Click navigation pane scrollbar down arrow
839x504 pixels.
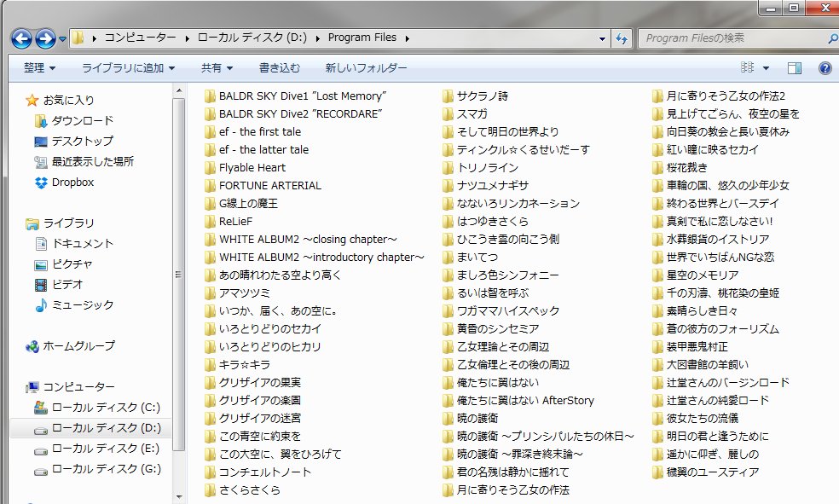[x=179, y=497]
